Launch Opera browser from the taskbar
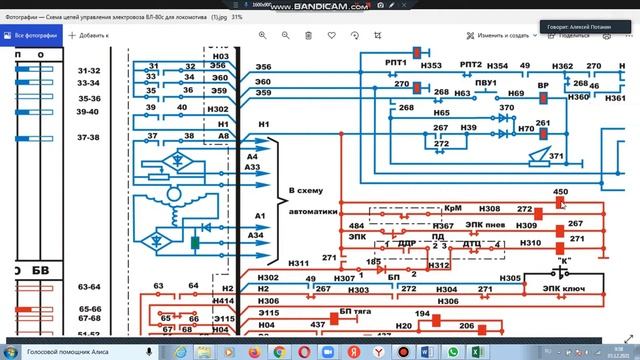The width and height of the screenshot is (640, 360). tap(304, 352)
